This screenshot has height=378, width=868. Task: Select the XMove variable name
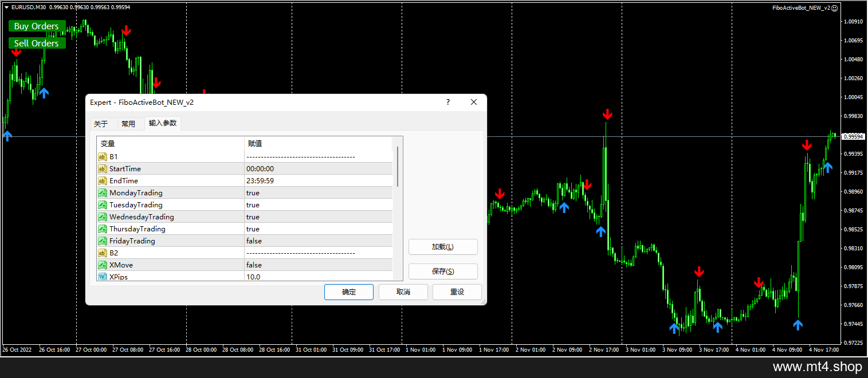click(x=121, y=265)
